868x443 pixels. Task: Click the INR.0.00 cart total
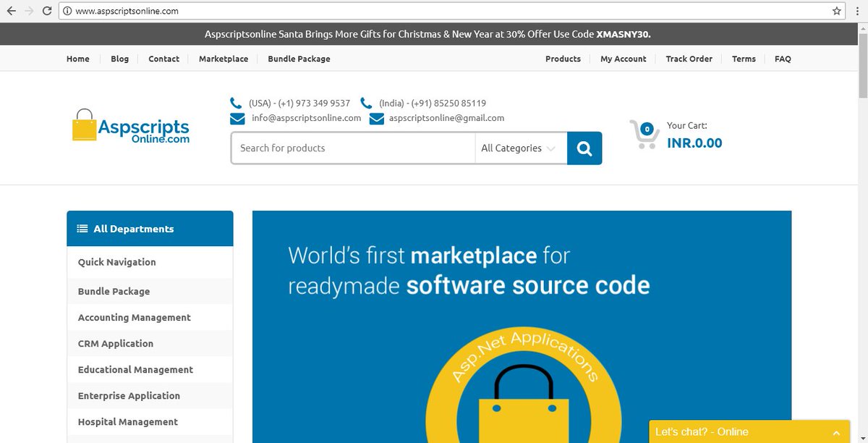(694, 143)
